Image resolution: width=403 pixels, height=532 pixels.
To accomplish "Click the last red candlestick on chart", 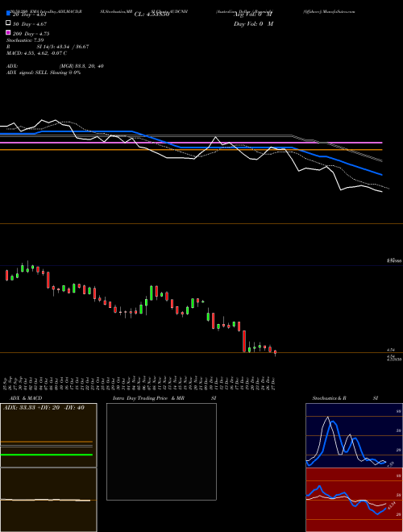I will pyautogui.click(x=275, y=352).
